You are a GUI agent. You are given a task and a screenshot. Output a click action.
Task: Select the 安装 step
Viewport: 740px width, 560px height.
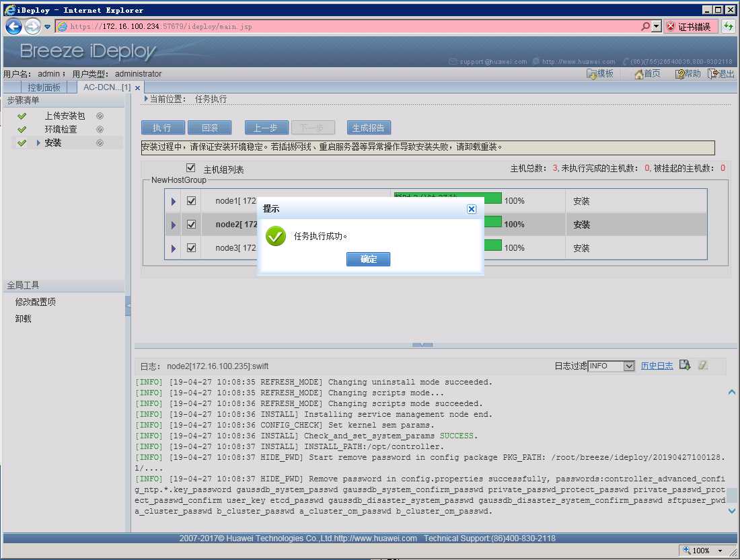coord(53,143)
